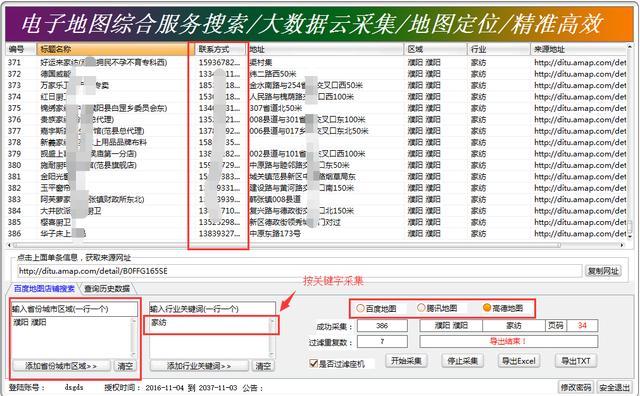This screenshot has height=396, width=640.
Task: Click address cell 中原东路173号
Action: [275, 234]
